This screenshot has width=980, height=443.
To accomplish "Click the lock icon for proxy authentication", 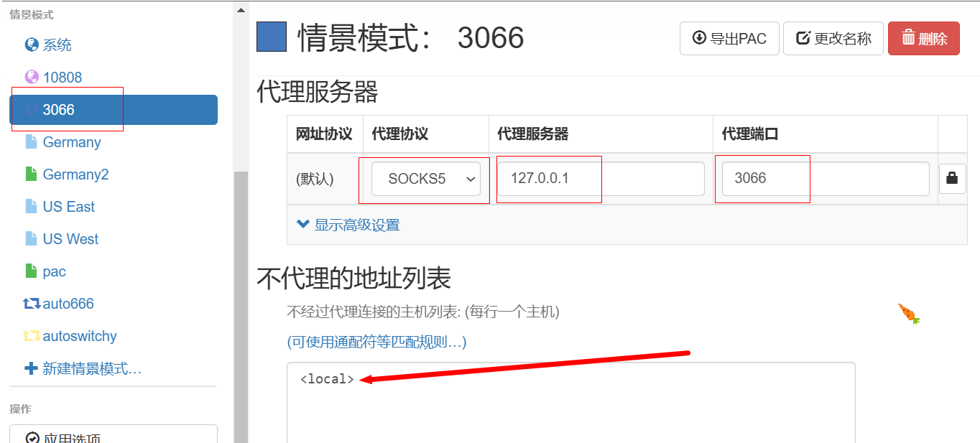I will (952, 179).
